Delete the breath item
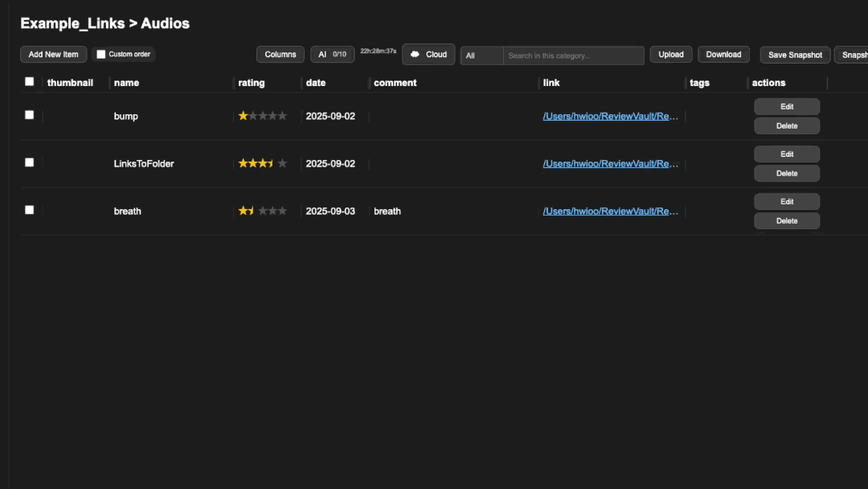868x489 pixels. coord(786,221)
